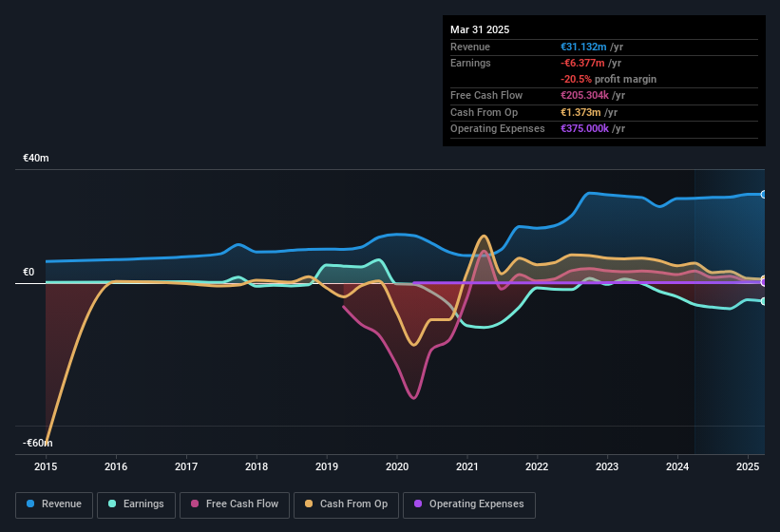
Task: Click the €1.373m cash from op value
Action: (580, 112)
